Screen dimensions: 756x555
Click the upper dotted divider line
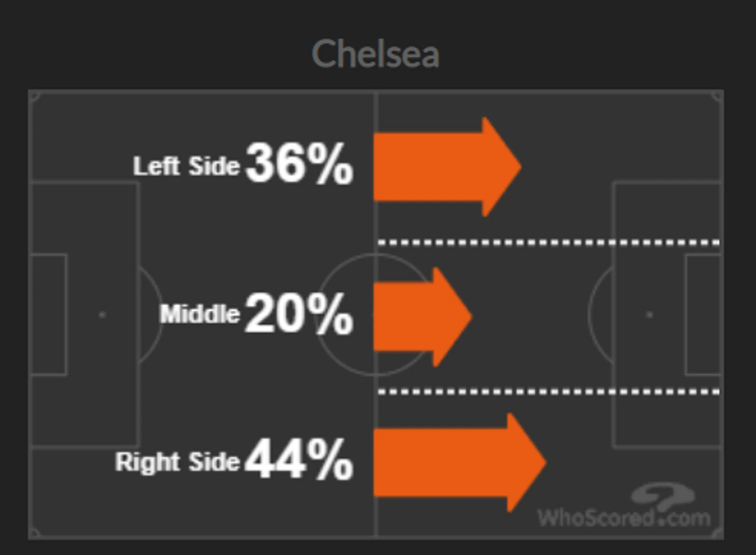(549, 242)
